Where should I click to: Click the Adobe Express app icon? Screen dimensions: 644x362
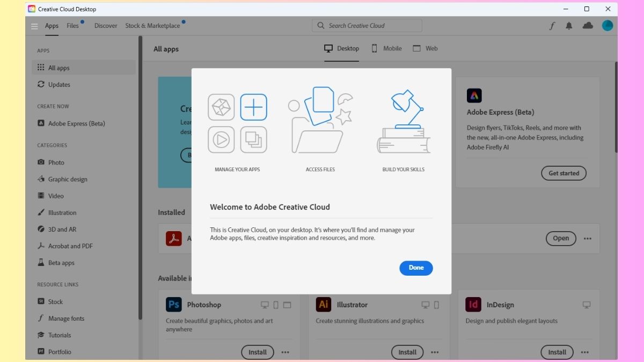pos(474,95)
